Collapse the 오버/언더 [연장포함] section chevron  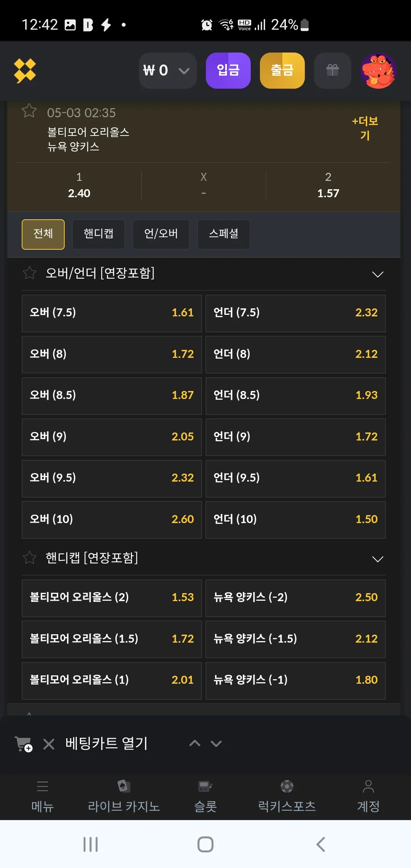(x=378, y=274)
